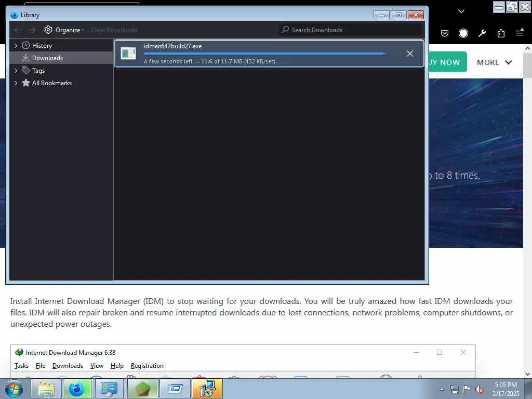
Task: Click the tab list dropdown chevron in Firefox
Action: pyautogui.click(x=461, y=11)
